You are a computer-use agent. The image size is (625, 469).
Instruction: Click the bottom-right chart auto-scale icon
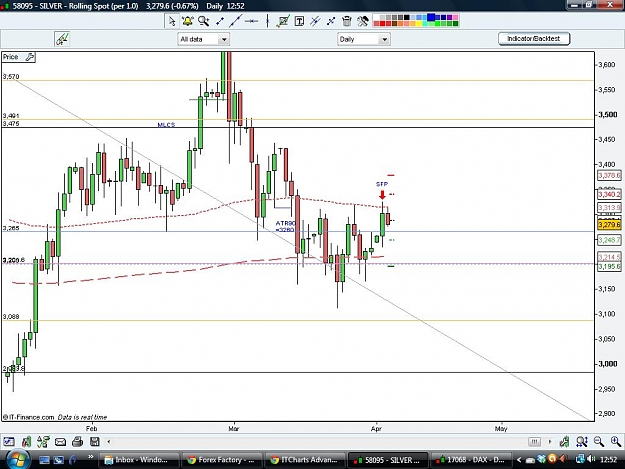coord(564,442)
